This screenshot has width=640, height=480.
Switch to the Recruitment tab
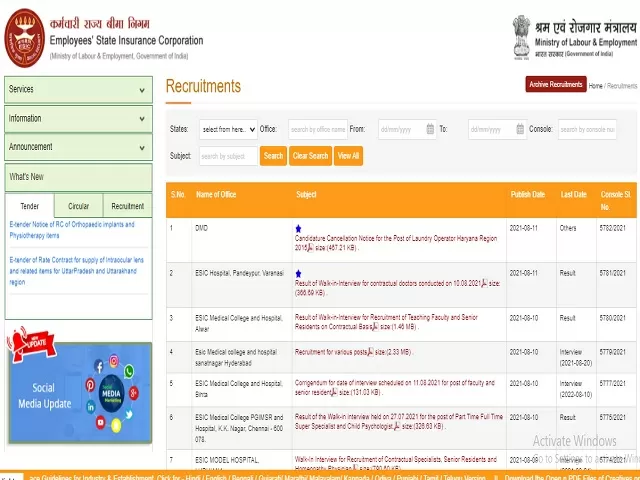(x=127, y=206)
